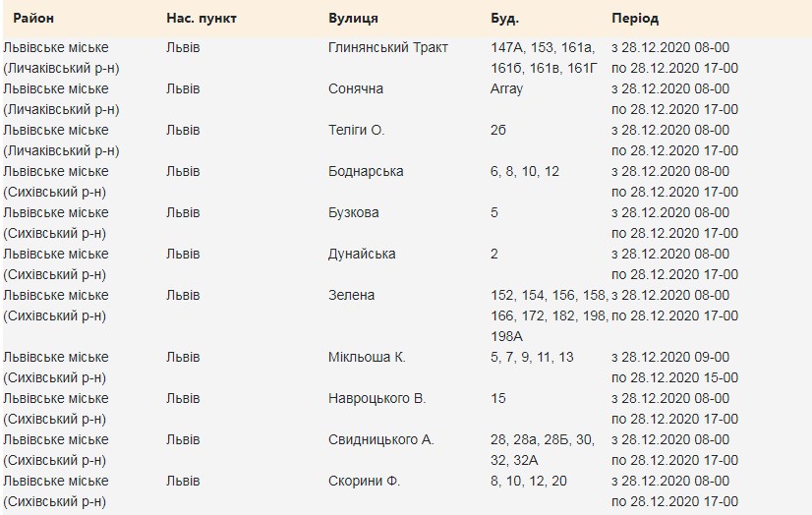
Task: Select the Глинянський Тракт street cell
Action: (387, 47)
